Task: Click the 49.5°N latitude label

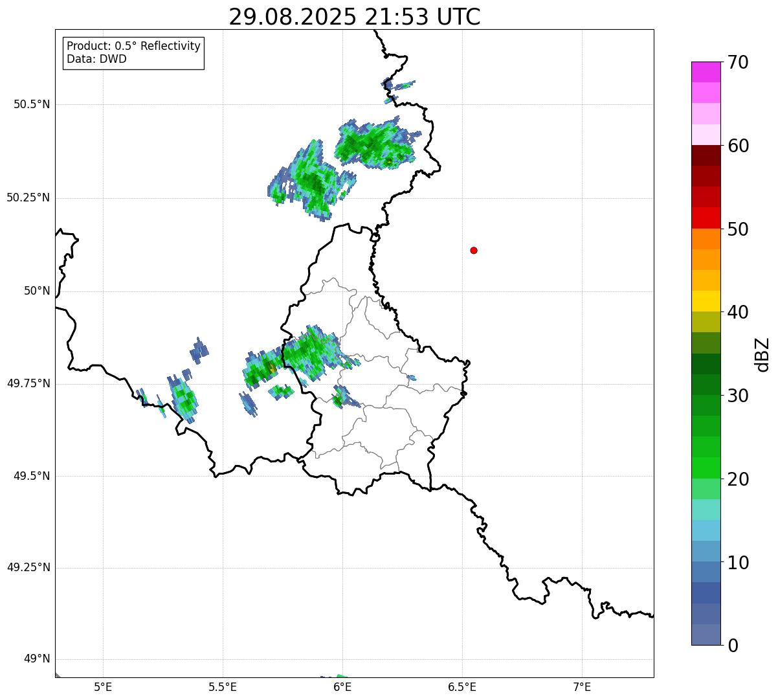Action: tap(32, 476)
